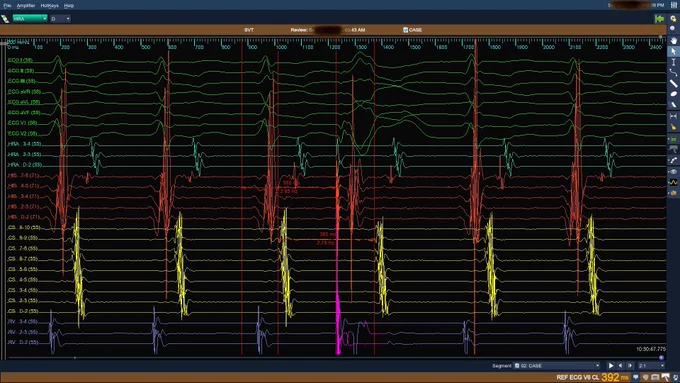Image resolution: width=680 pixels, height=383 pixels.
Task: Select the arrow pointer tool
Action: (x=673, y=51)
